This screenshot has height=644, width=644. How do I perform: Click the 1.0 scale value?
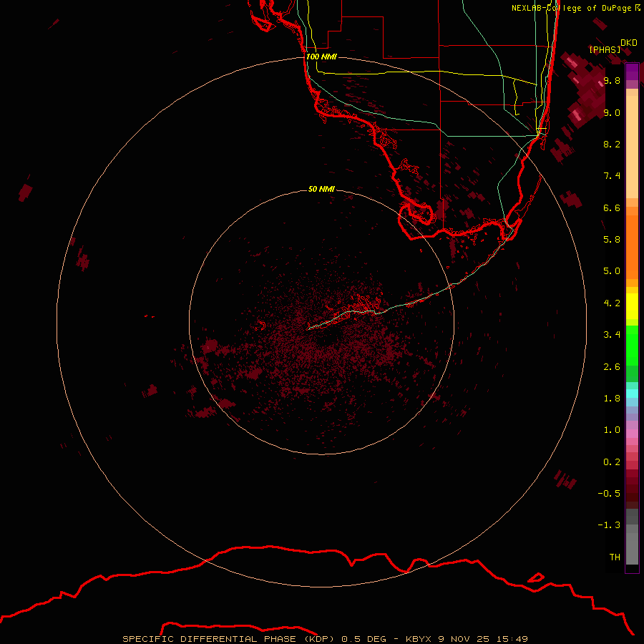[x=612, y=430]
